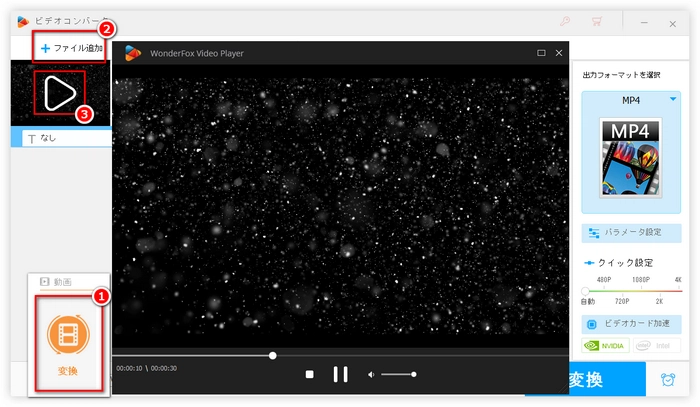Open パラメータ設定 parameter settings
The width and height of the screenshot is (700, 407).
click(x=630, y=232)
